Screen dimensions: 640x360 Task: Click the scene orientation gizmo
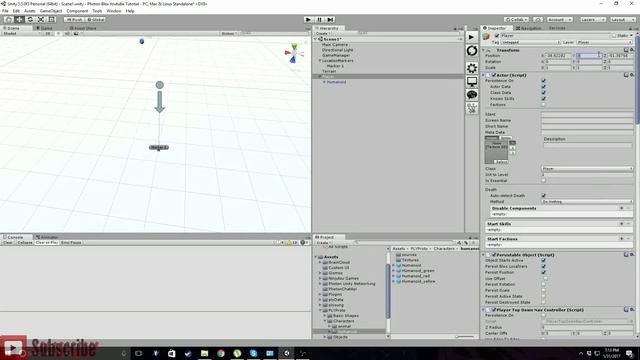click(x=294, y=53)
